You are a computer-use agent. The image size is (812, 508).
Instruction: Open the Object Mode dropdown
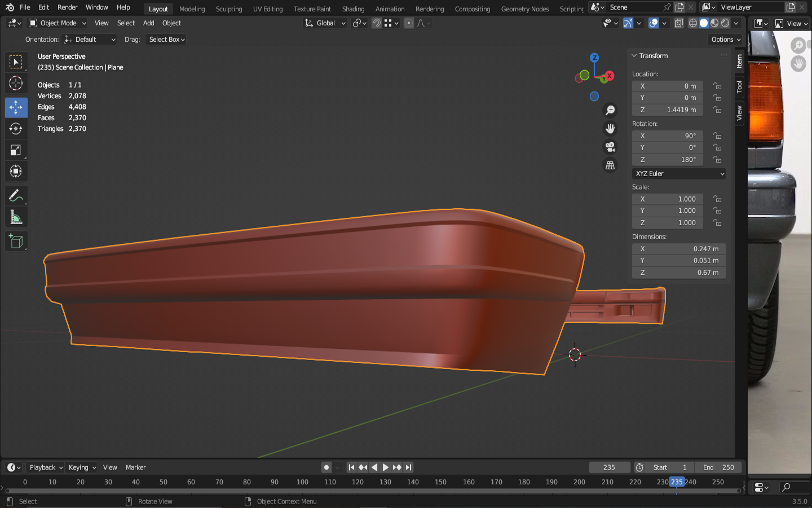58,23
